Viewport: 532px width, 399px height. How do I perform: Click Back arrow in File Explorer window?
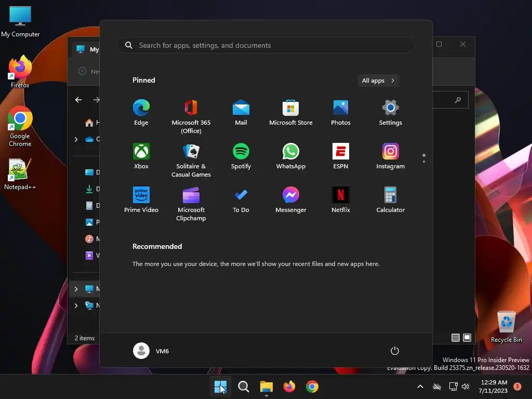point(78,100)
